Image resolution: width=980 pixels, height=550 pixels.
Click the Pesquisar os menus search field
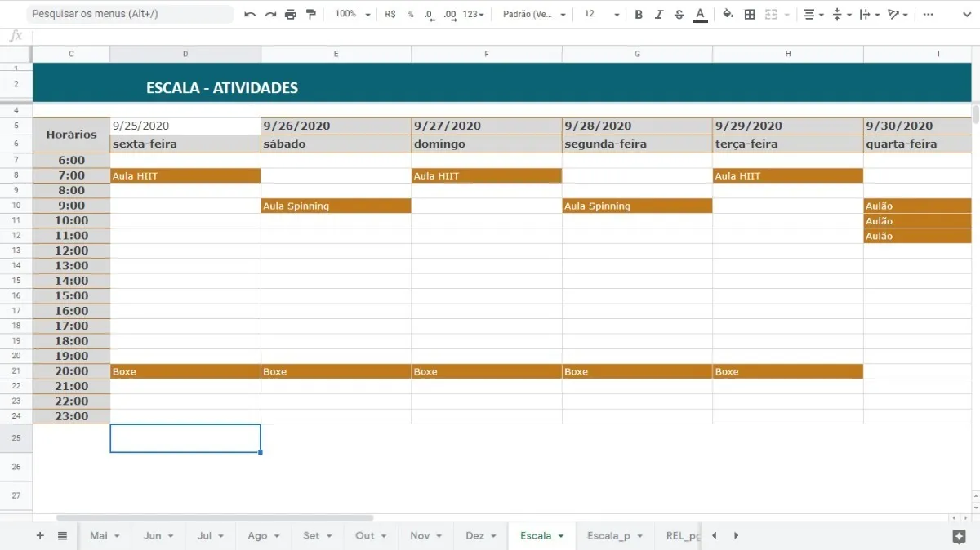131,15
